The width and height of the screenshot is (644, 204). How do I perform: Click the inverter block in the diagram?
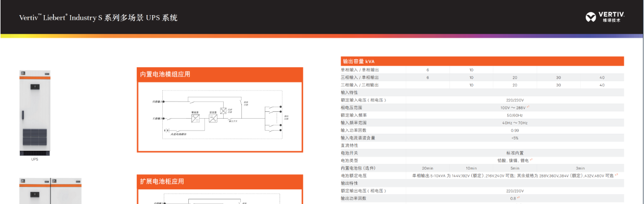(x=213, y=119)
